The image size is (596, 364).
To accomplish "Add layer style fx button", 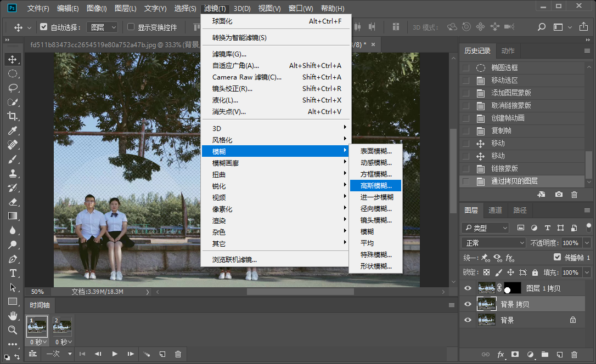I will tap(501, 355).
